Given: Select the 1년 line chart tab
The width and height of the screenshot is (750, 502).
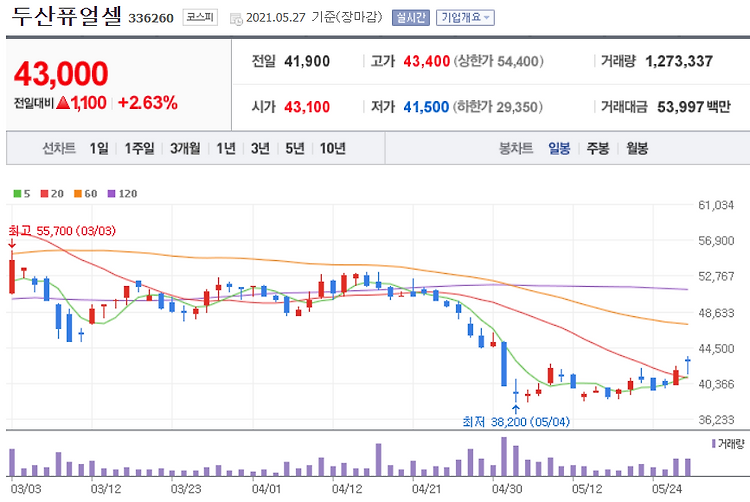Looking at the screenshot, I should tap(226, 149).
